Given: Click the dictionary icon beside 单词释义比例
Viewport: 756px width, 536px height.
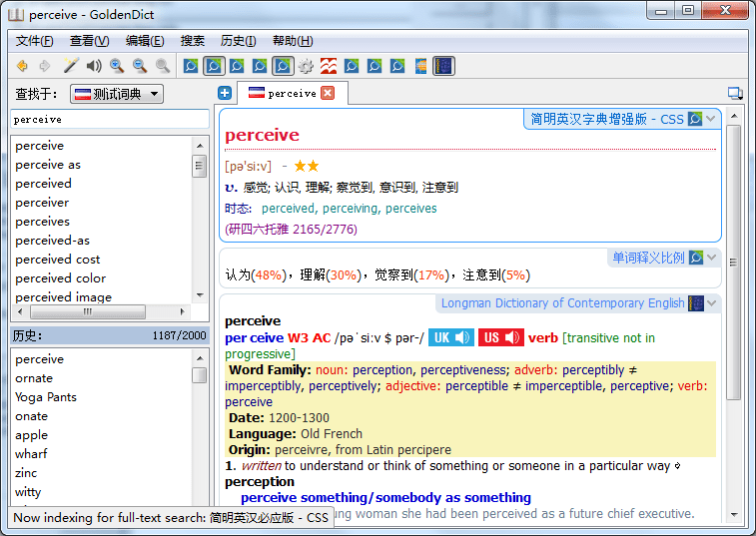Looking at the screenshot, I should [x=696, y=258].
